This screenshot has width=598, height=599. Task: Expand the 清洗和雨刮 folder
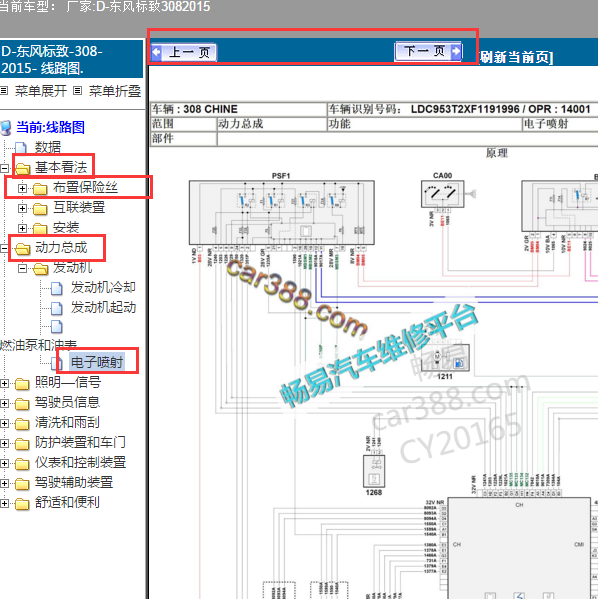pos(4,423)
